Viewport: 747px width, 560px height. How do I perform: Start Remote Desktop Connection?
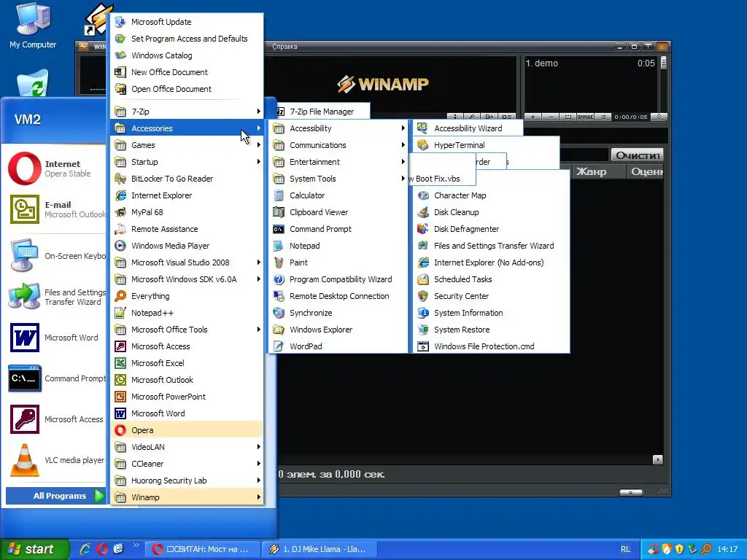click(x=338, y=296)
